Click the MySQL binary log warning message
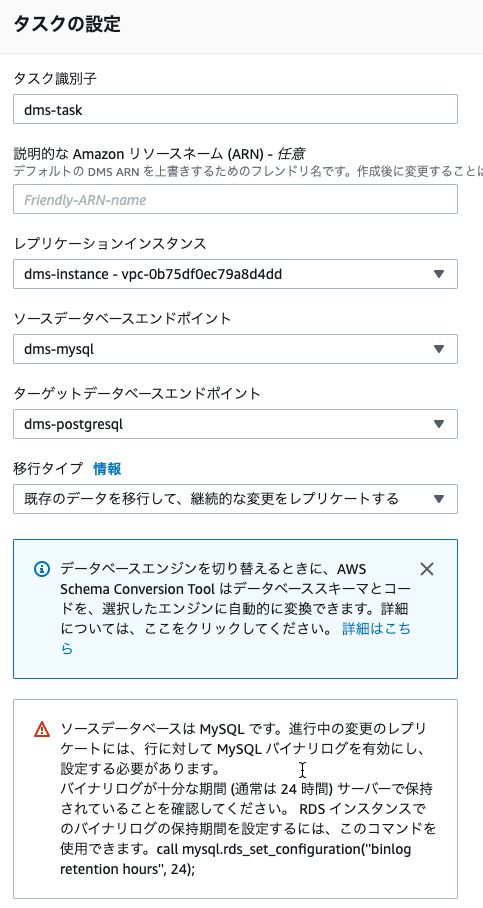This screenshot has height=908, width=483. click(248, 799)
